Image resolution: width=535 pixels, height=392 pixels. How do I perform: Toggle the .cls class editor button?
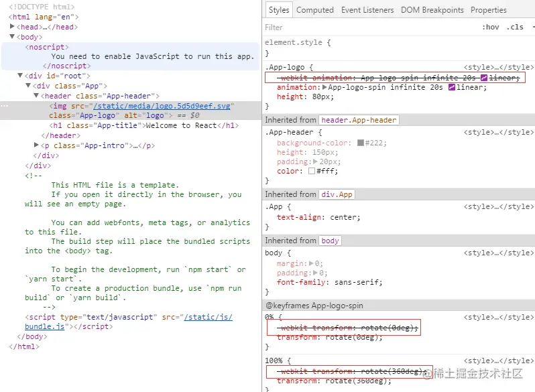click(x=515, y=27)
